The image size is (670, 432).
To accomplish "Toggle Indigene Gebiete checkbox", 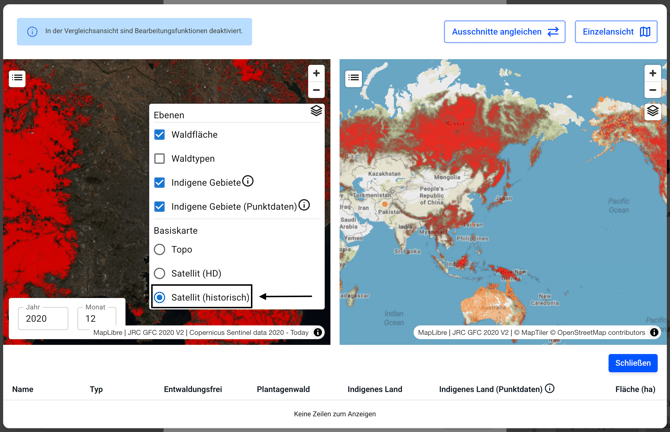I will point(159,183).
